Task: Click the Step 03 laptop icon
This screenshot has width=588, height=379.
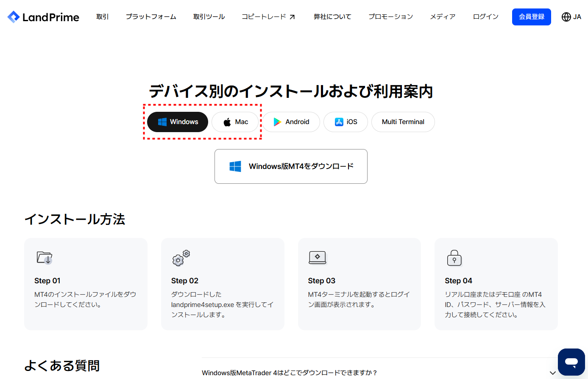Action: pos(318,257)
